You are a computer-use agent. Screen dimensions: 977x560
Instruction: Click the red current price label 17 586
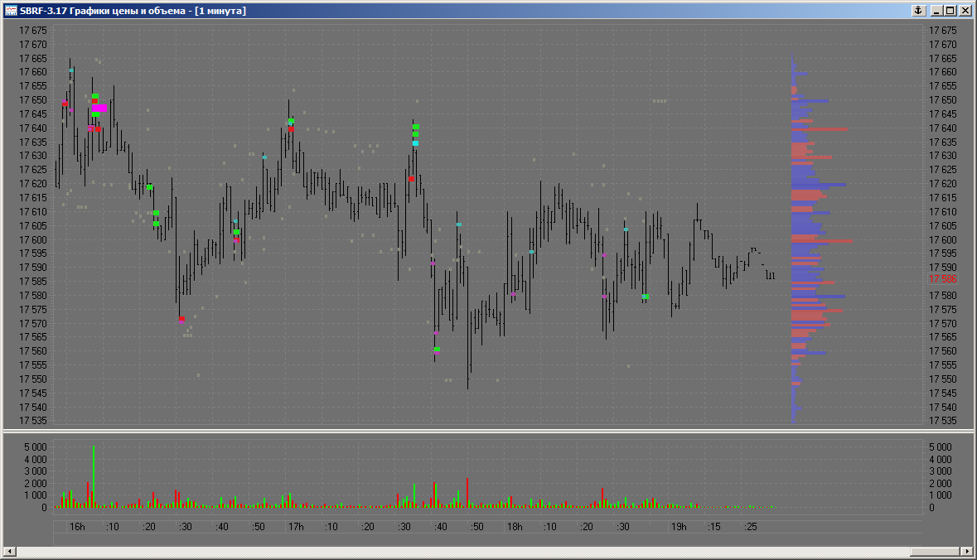click(943, 280)
